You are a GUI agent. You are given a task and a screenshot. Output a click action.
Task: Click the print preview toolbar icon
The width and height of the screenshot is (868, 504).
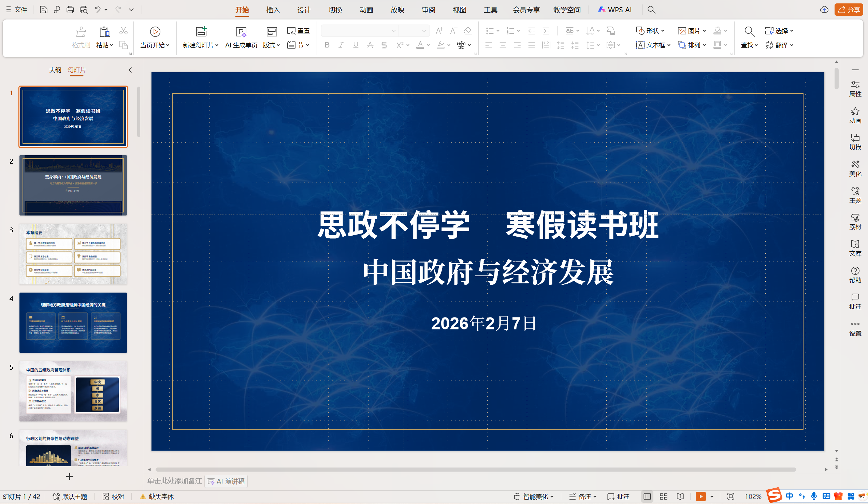84,10
